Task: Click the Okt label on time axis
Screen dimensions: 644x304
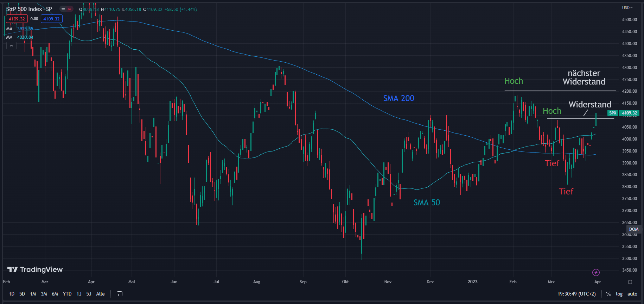Action: pyautogui.click(x=345, y=282)
